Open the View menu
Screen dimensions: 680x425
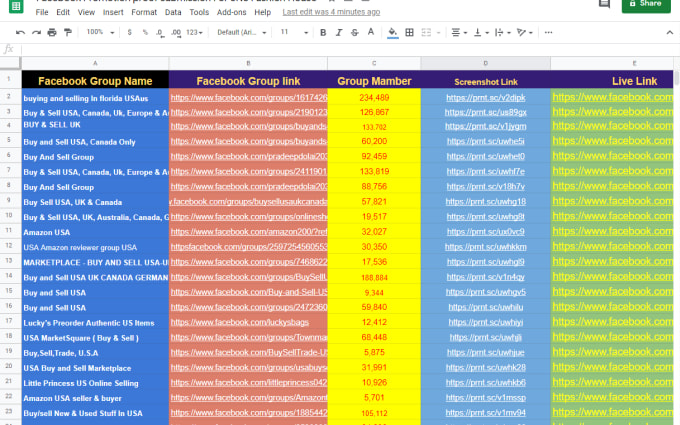pyautogui.click(x=86, y=12)
